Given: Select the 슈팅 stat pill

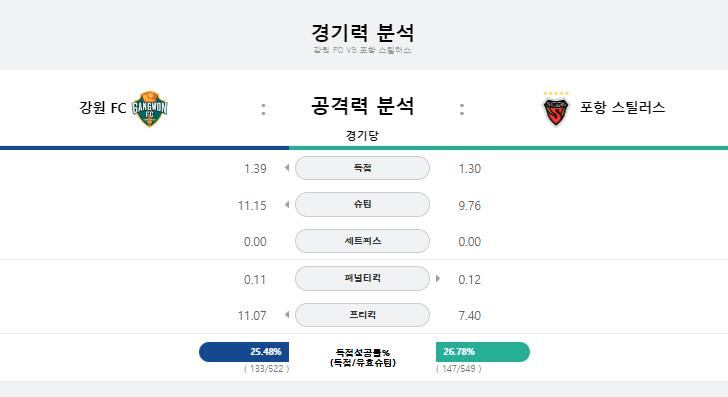Looking at the screenshot, I should [362, 204].
